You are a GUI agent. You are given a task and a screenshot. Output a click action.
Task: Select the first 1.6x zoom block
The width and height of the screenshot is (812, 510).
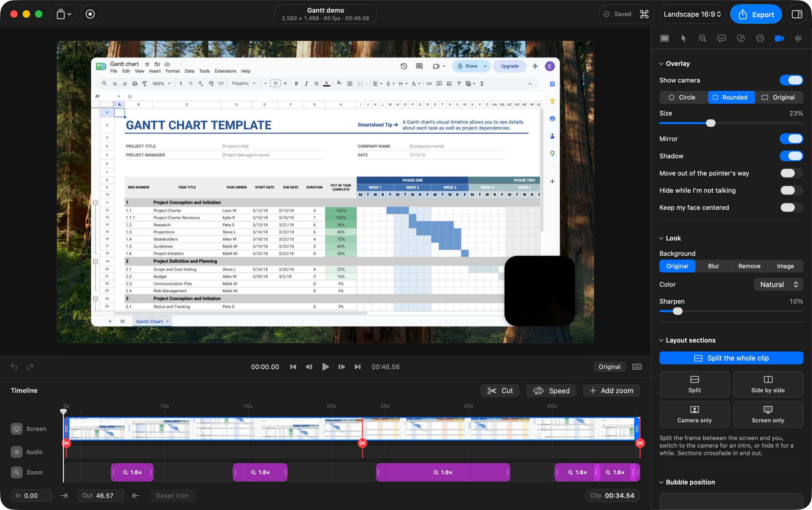132,472
